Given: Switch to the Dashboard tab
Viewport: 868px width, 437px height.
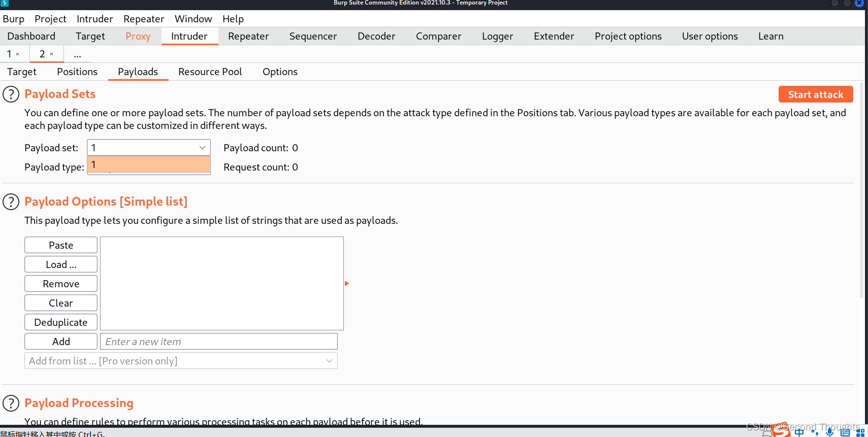Looking at the screenshot, I should coord(31,36).
